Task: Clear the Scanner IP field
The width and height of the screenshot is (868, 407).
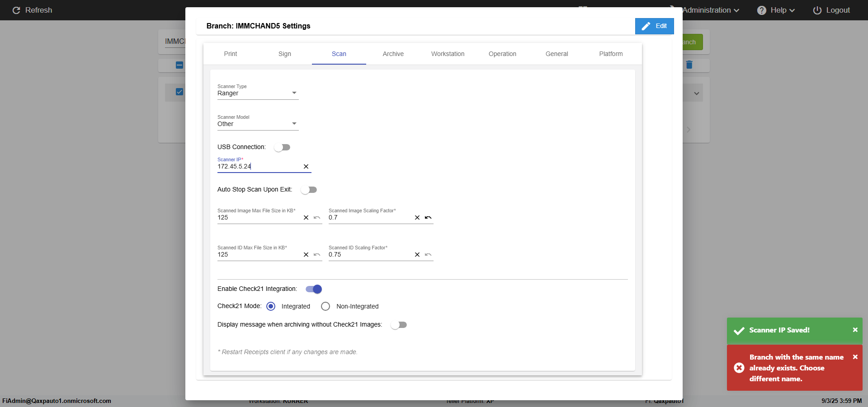Action: [306, 167]
